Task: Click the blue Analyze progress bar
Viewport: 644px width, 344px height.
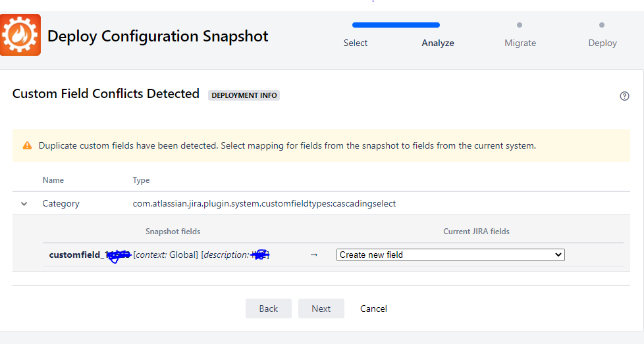Action: [396, 25]
